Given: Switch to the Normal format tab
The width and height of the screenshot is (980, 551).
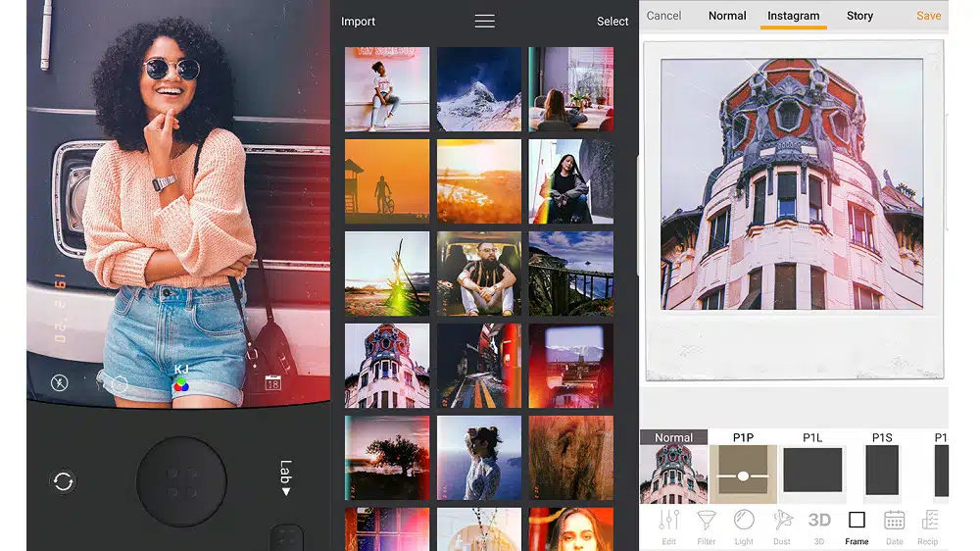Looking at the screenshot, I should click(727, 16).
